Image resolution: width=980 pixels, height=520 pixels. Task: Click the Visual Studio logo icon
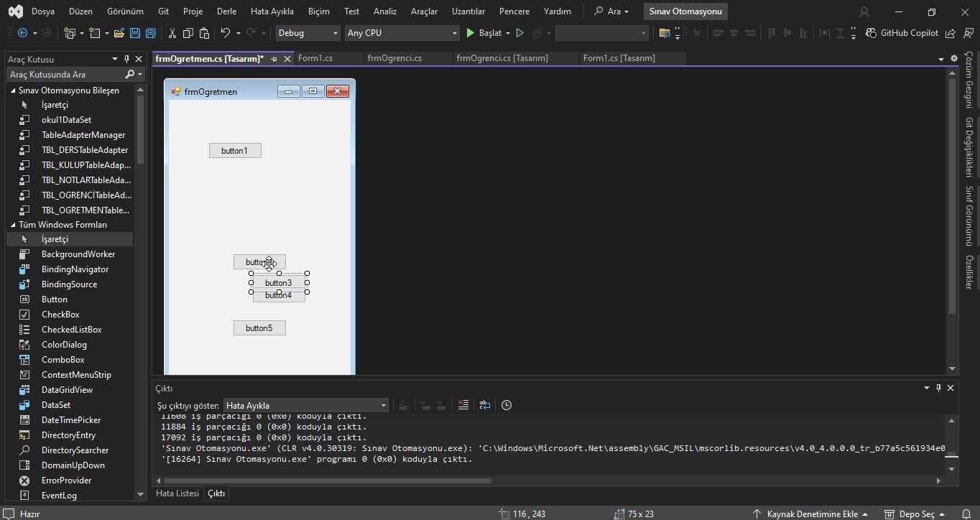(15, 11)
